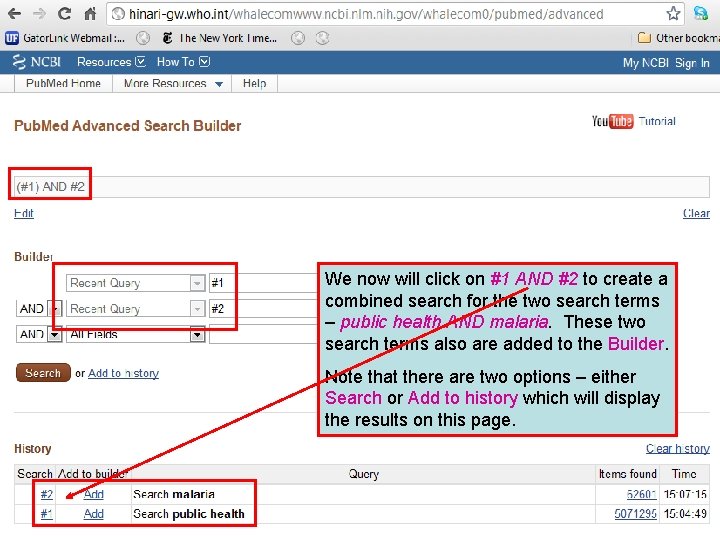Open the items found count for malaria
720x540 pixels.
click(641, 495)
